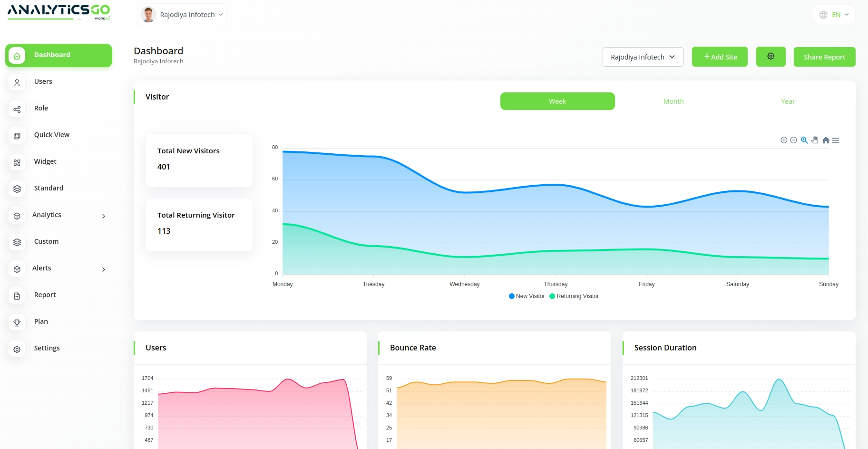Click the chart zoom-in plus icon

[784, 140]
